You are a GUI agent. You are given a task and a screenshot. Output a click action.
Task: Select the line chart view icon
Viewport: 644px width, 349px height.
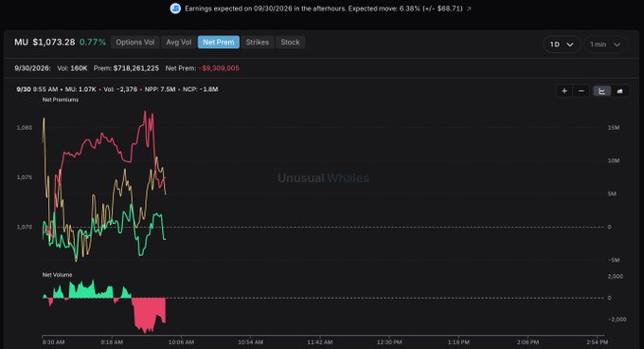601,91
